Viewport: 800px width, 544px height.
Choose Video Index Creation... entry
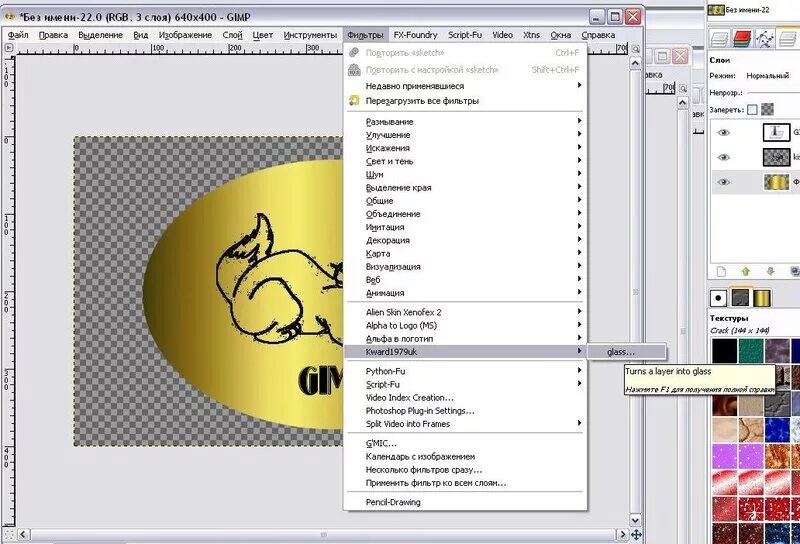coord(465,398)
